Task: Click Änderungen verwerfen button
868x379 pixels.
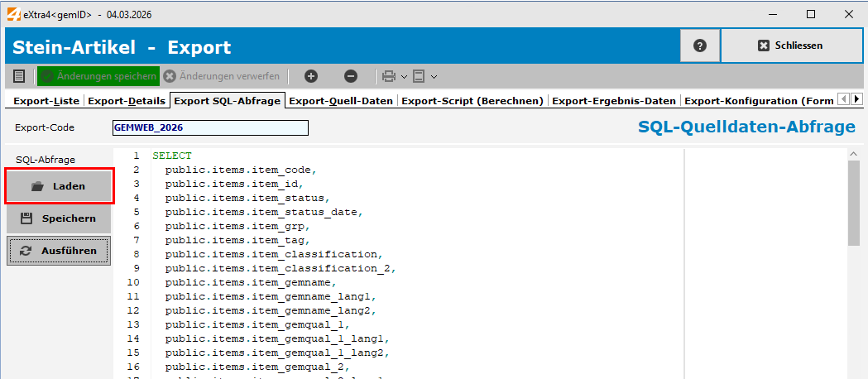Action: [222, 76]
